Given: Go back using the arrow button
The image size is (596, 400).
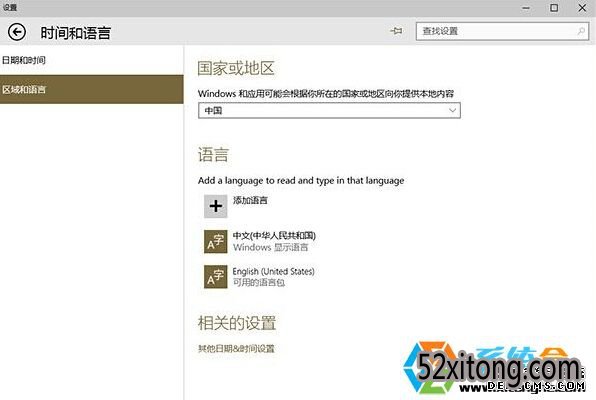Looking at the screenshot, I should [17, 32].
